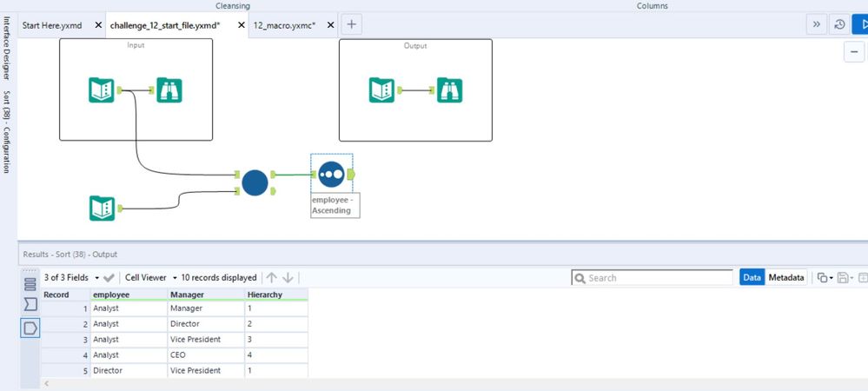Screen dimensions: 868x391
Task: Select the Browse tool in Output container
Action: coord(449,90)
